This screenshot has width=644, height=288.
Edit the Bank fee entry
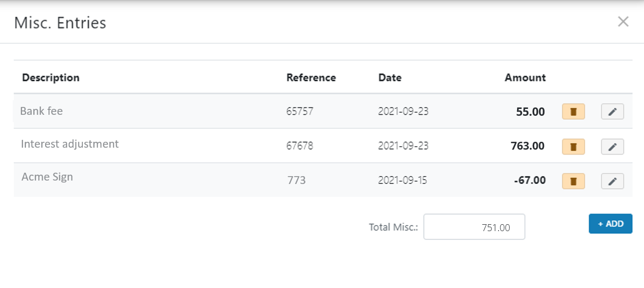pyautogui.click(x=612, y=111)
